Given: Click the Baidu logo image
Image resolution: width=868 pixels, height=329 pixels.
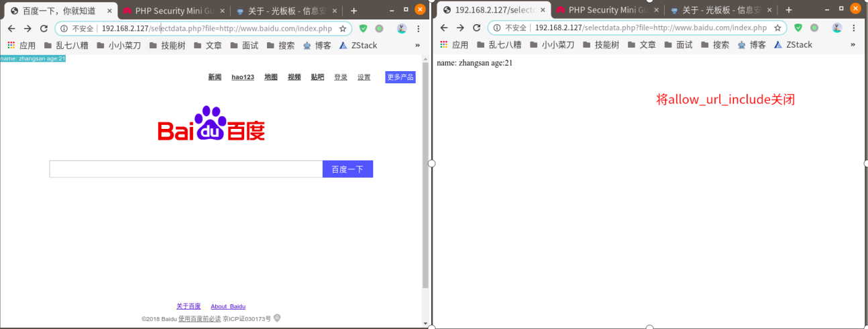Looking at the screenshot, I should click(211, 124).
